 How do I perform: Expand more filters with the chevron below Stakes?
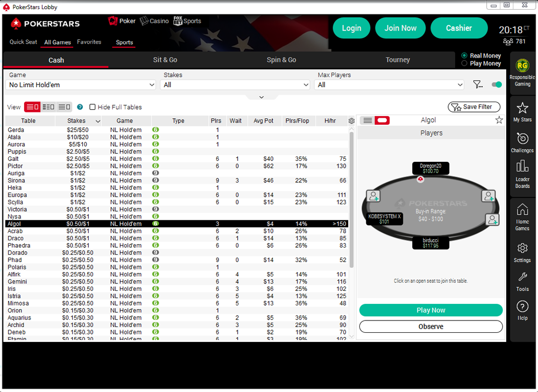[x=261, y=97]
